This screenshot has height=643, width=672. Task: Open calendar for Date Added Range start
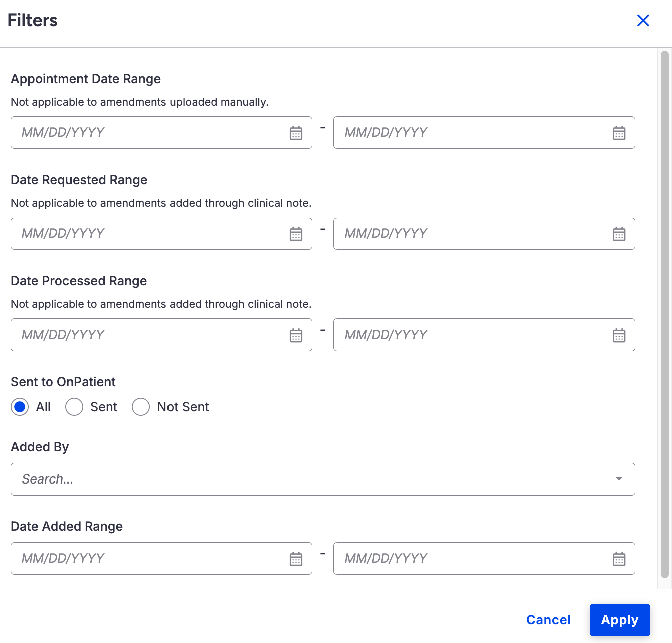pos(296,559)
